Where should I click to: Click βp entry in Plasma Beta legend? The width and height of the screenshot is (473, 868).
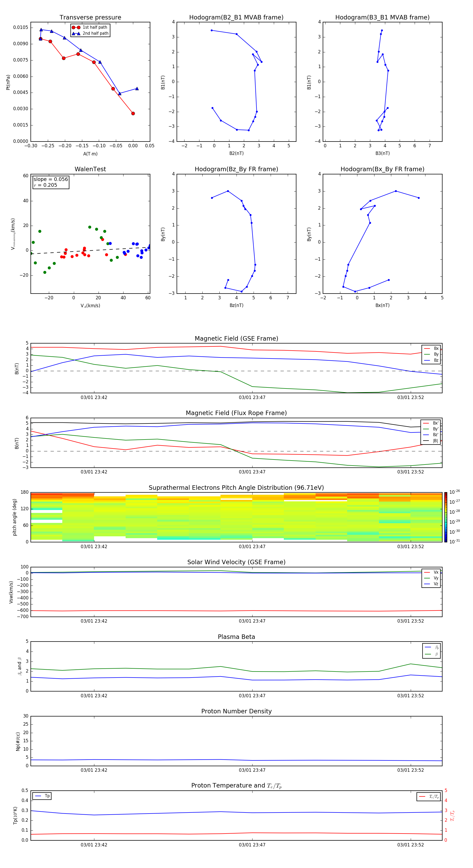click(x=431, y=647)
